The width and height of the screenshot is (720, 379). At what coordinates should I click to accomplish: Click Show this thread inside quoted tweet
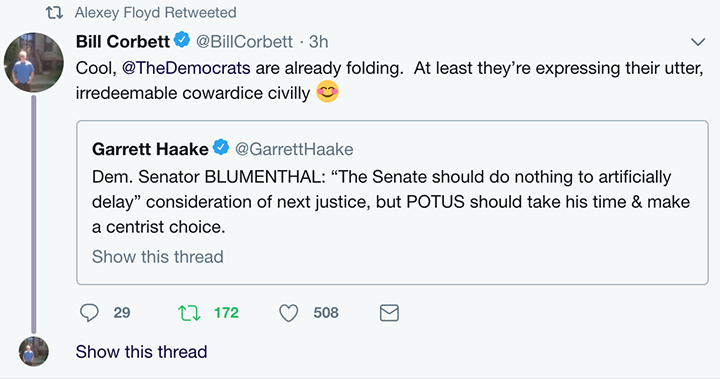click(158, 256)
